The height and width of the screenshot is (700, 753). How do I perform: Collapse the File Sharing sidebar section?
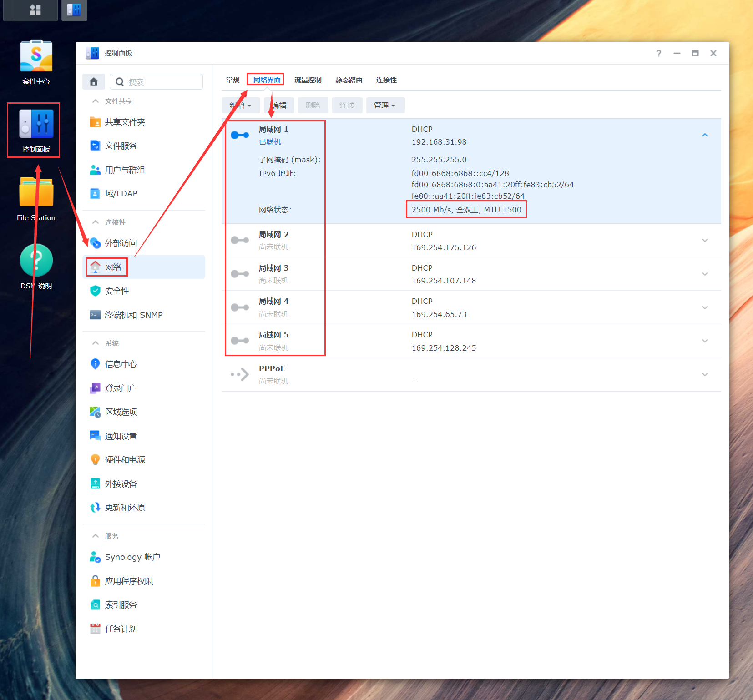pyautogui.click(x=96, y=101)
